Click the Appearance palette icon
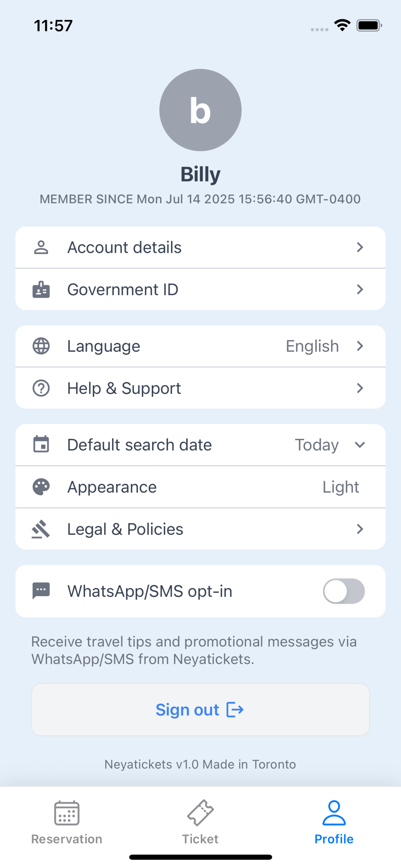 click(x=41, y=487)
